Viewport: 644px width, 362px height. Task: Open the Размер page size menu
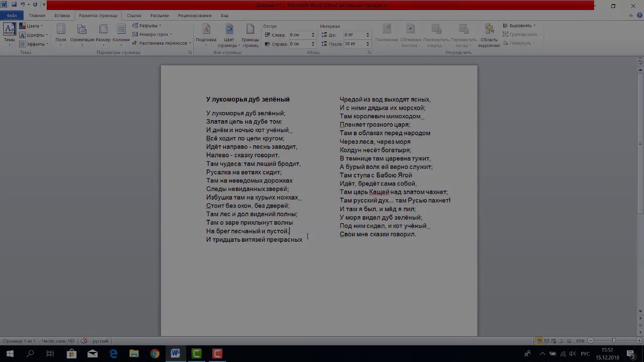[x=103, y=35]
